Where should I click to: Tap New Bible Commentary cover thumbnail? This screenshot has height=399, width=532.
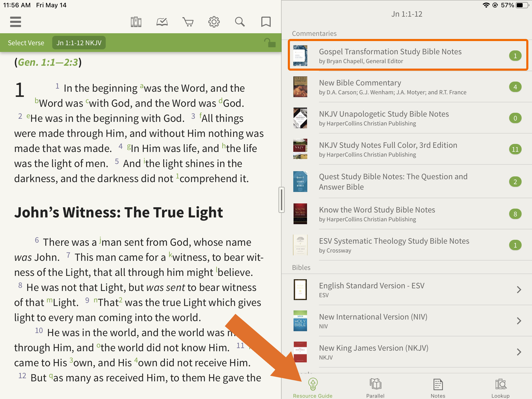pos(300,87)
